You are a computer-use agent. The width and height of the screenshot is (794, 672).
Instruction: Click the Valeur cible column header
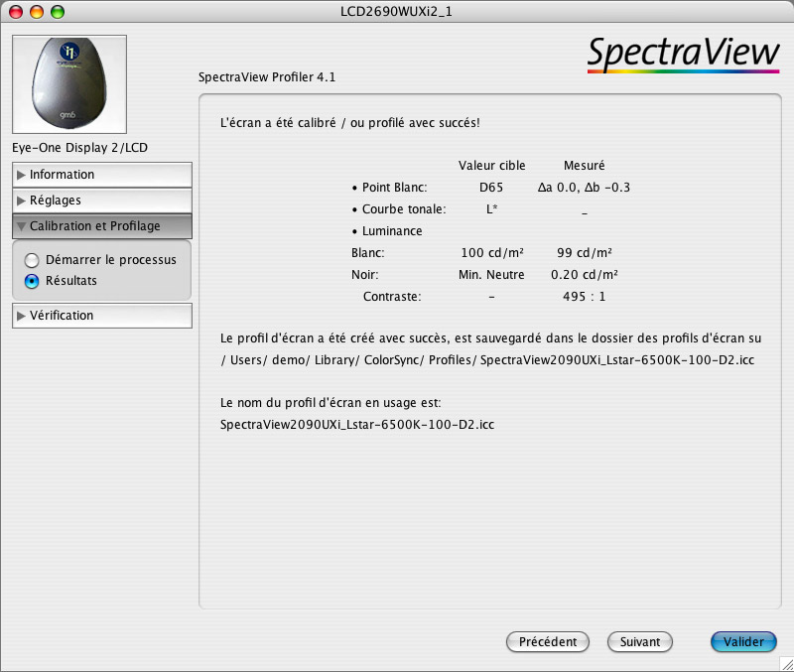(x=491, y=166)
